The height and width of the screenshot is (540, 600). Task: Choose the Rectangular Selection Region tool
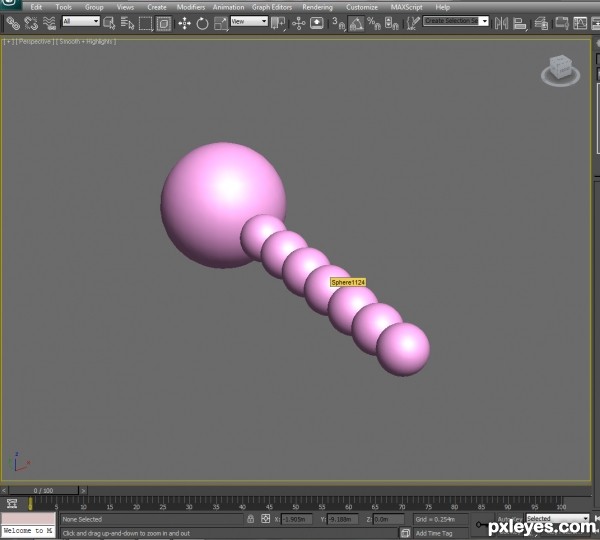coord(145,23)
